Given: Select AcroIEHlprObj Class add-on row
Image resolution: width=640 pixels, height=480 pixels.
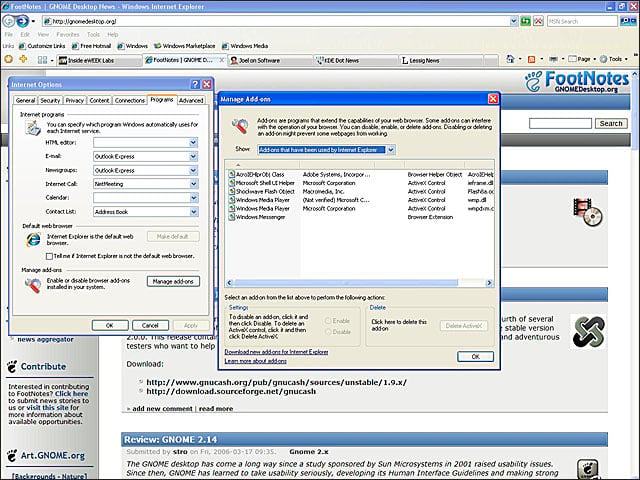Looking at the screenshot, I should (x=359, y=174).
